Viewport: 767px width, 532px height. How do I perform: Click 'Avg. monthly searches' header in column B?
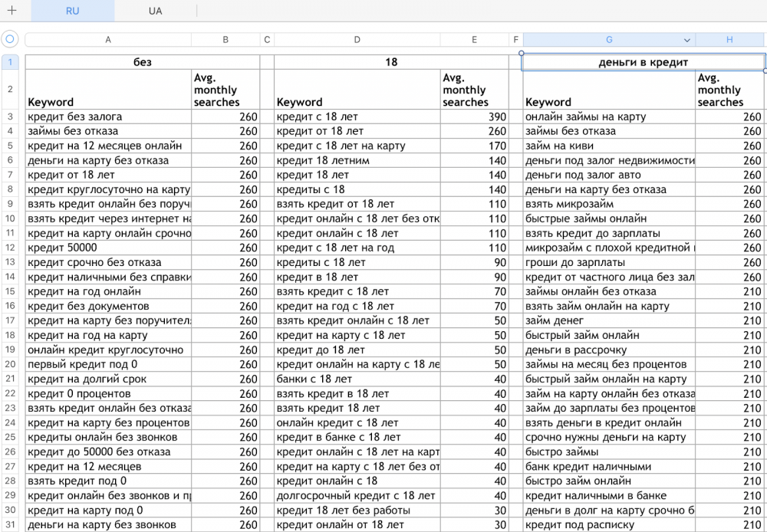coord(225,90)
